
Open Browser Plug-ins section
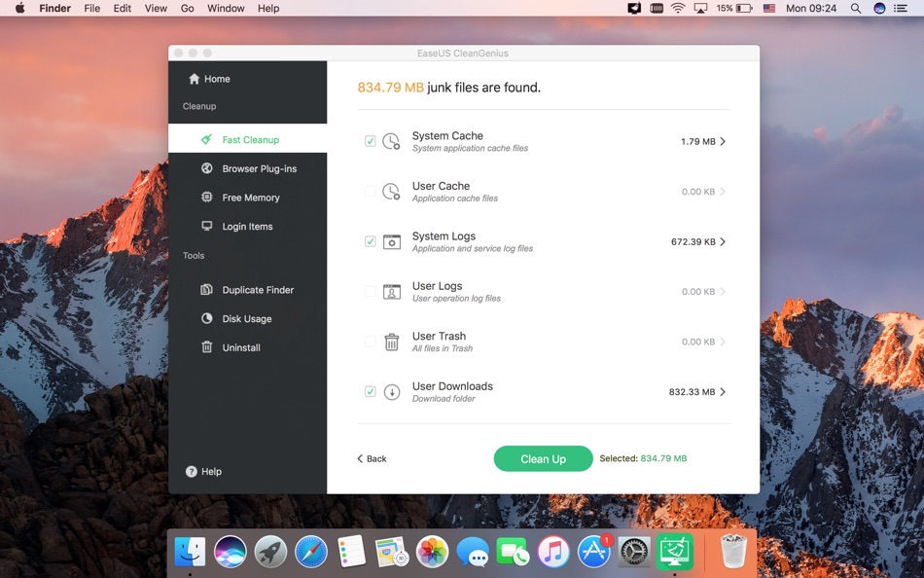coord(247,168)
